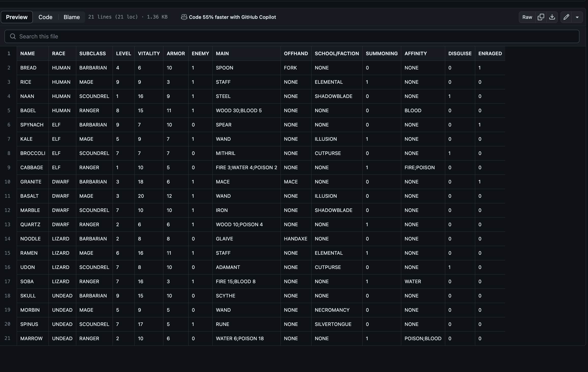This screenshot has width=588, height=372.
Task: Open the Blame view tab
Action: tap(72, 17)
